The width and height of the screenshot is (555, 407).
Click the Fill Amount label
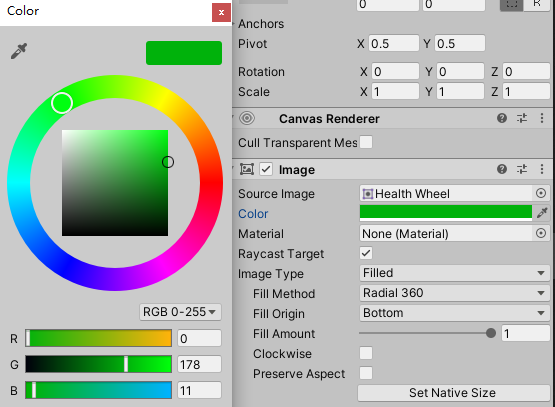pyautogui.click(x=284, y=334)
